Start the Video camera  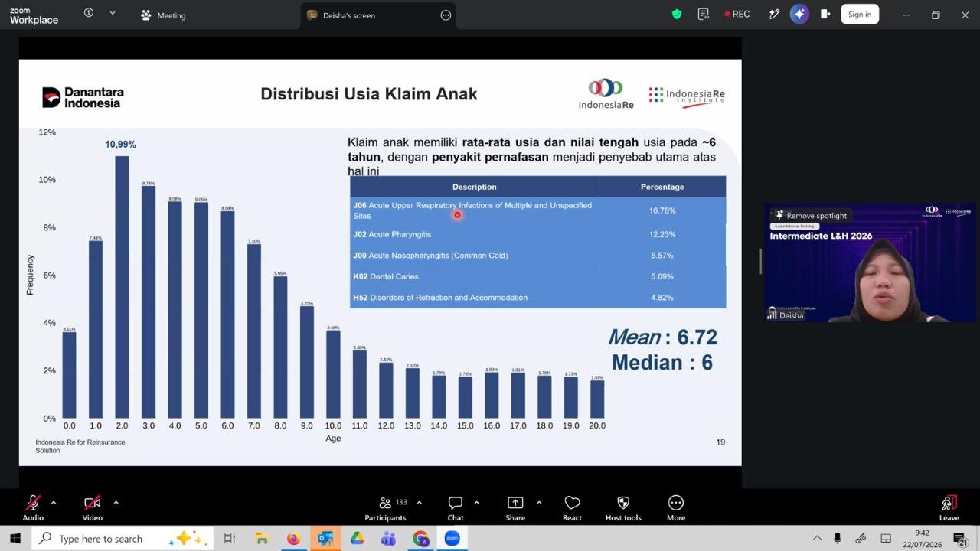tap(92, 507)
